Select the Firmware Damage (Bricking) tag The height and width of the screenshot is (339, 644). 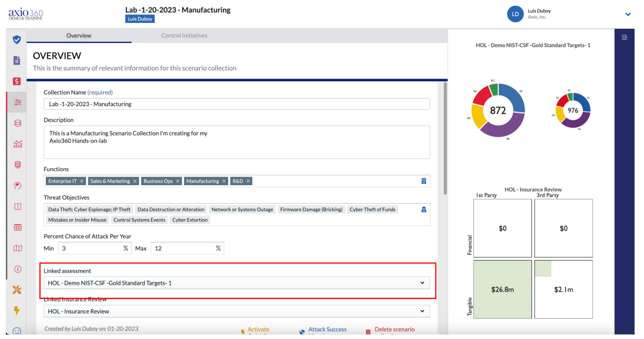click(311, 210)
